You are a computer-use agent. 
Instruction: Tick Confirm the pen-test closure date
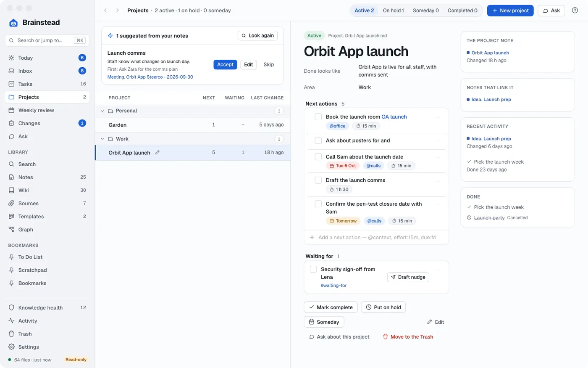point(318,204)
